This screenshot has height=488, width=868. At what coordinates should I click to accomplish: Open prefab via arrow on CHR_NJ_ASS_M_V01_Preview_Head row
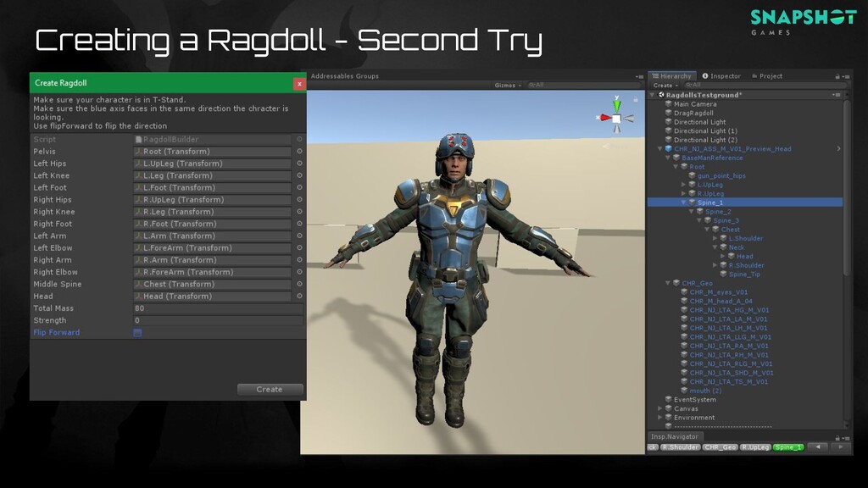(838, 149)
